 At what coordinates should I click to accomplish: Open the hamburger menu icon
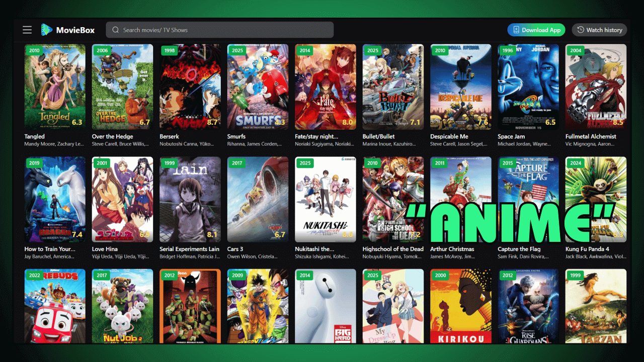(x=27, y=30)
